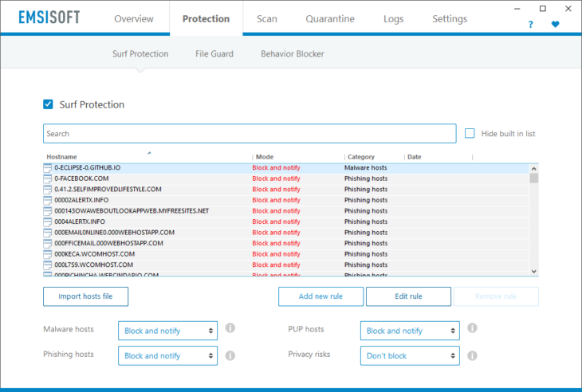Open the Settings tab
582x392 pixels.
click(x=450, y=18)
